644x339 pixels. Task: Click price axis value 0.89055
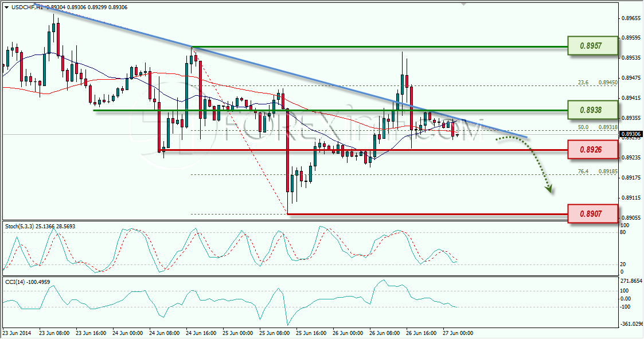click(x=632, y=218)
